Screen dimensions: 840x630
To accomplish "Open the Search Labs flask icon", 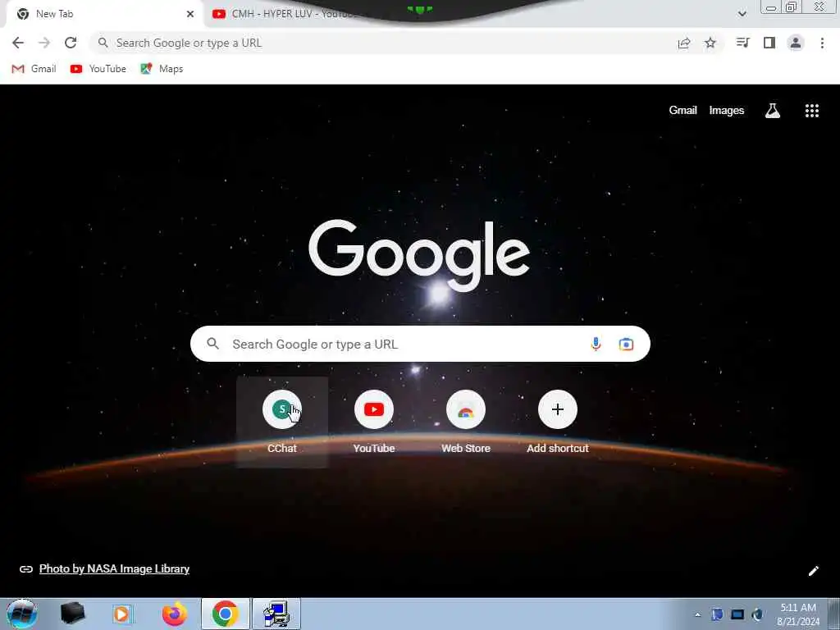I will (x=773, y=111).
